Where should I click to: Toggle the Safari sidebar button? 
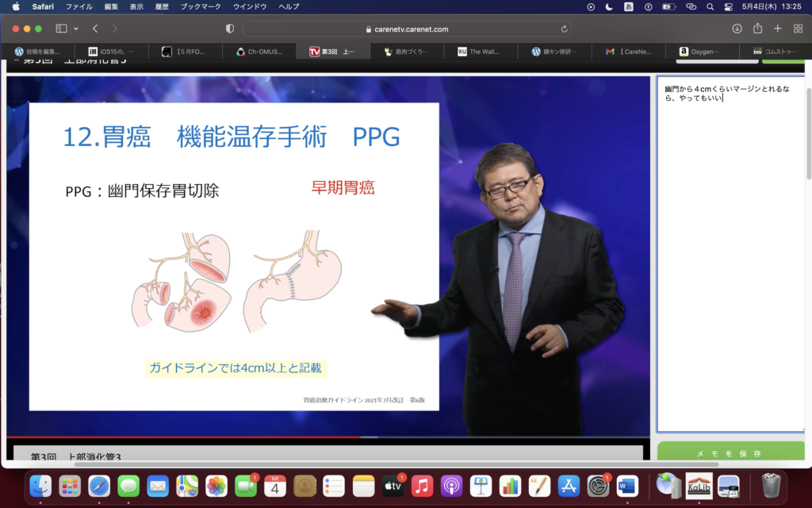pyautogui.click(x=61, y=29)
